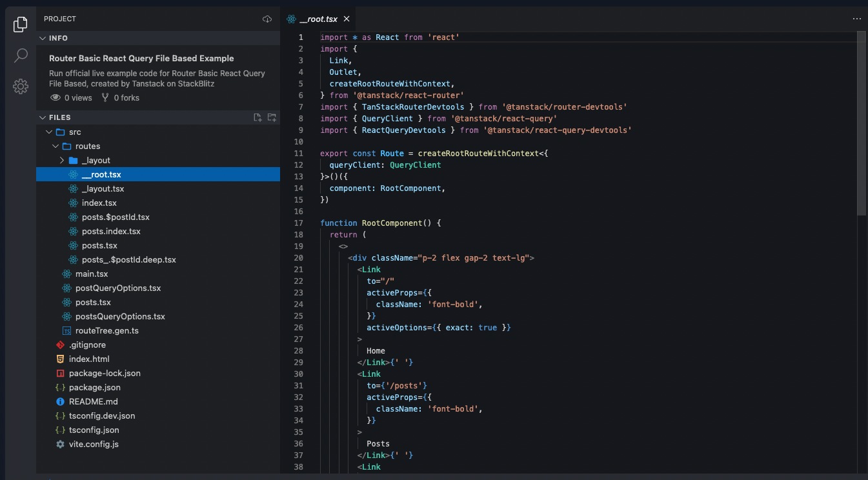The height and width of the screenshot is (480, 868).
Task: Collapse the routes folder
Action: pyautogui.click(x=56, y=146)
